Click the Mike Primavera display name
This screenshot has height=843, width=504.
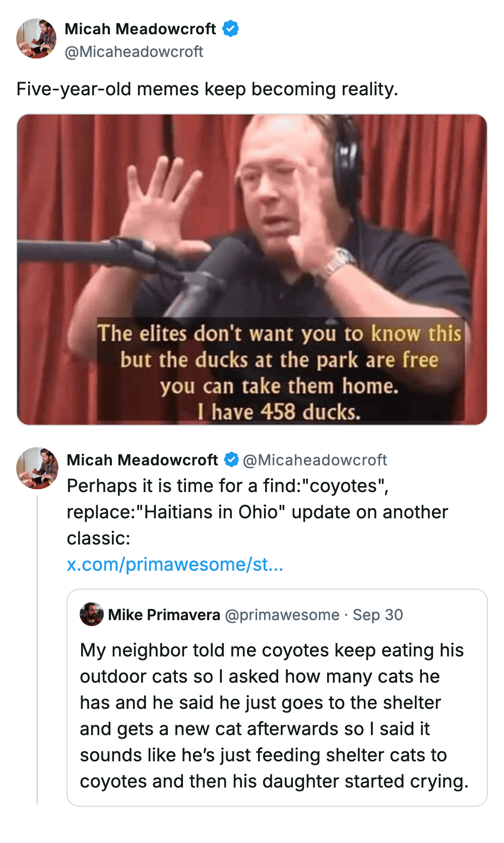pyautogui.click(x=164, y=615)
